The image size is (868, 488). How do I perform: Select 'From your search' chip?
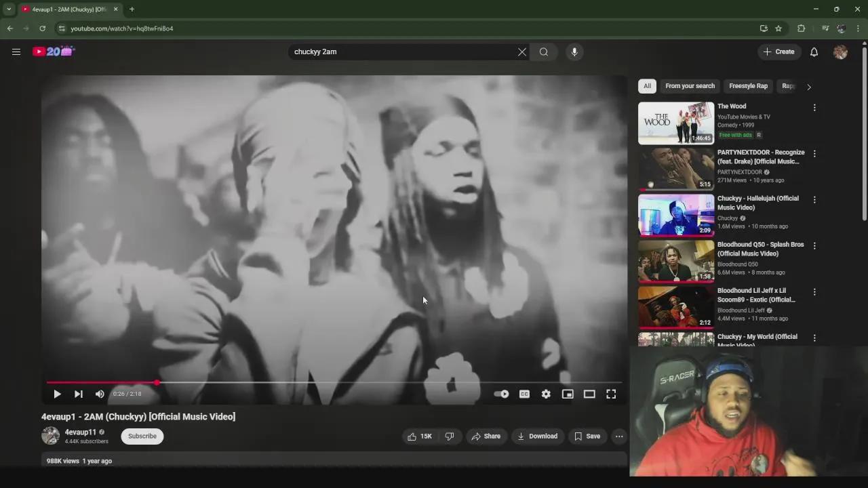point(690,86)
